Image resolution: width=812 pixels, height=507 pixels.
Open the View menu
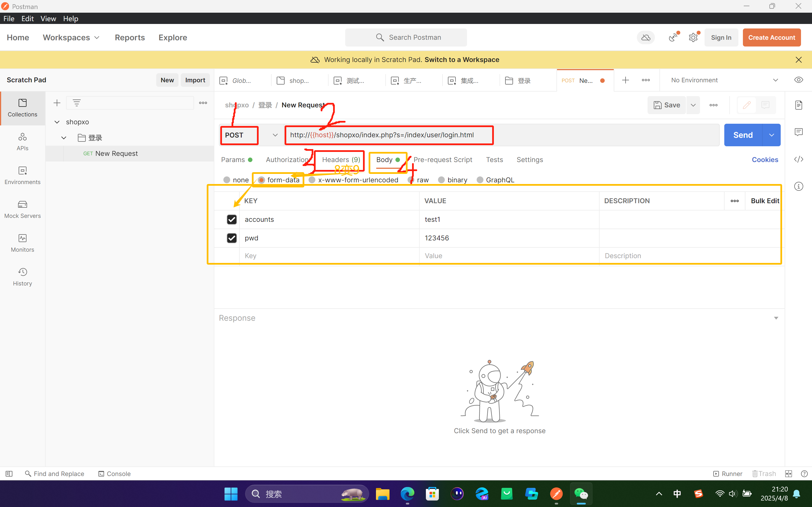click(48, 18)
